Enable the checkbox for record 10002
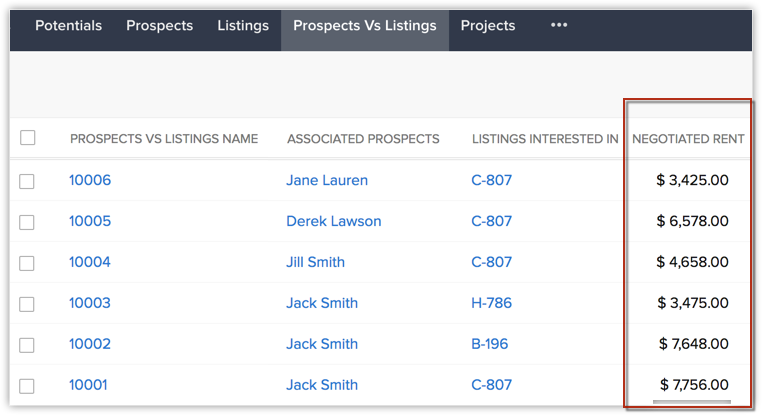This screenshot has height=415, width=762. [x=27, y=345]
